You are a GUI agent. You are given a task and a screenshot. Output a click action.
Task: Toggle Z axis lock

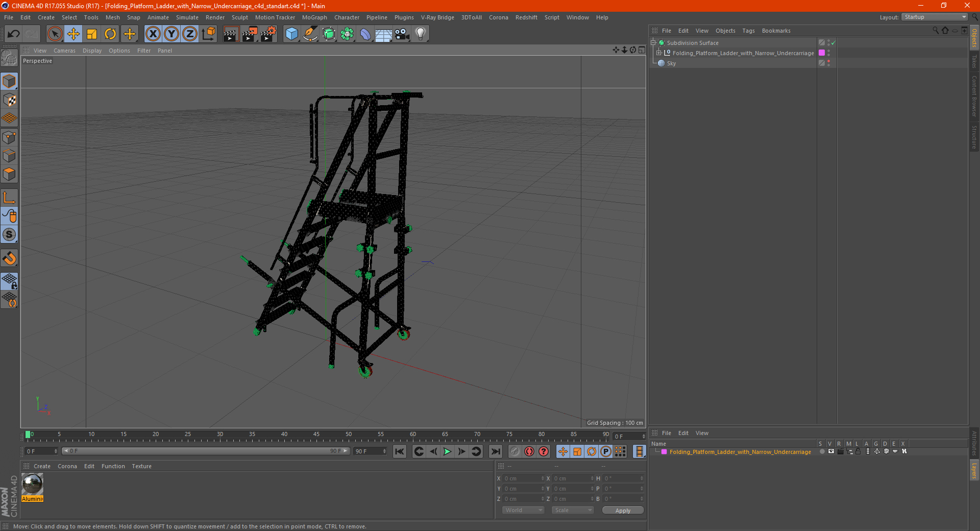[x=190, y=34]
